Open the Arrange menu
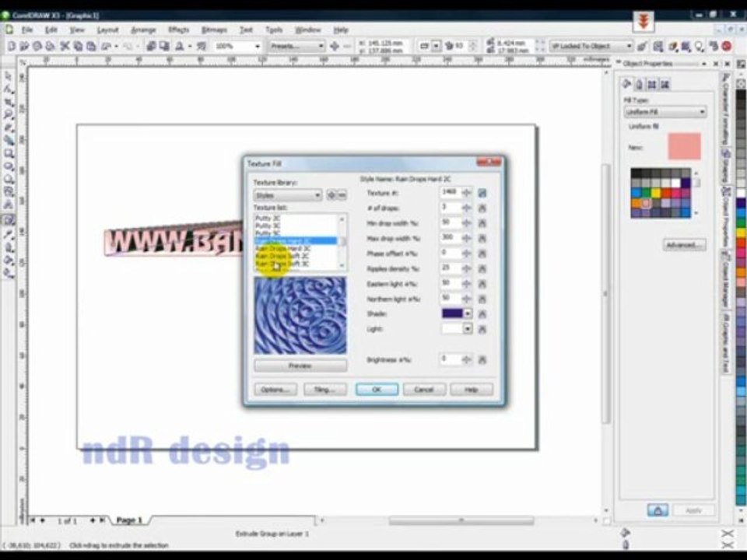 143,30
